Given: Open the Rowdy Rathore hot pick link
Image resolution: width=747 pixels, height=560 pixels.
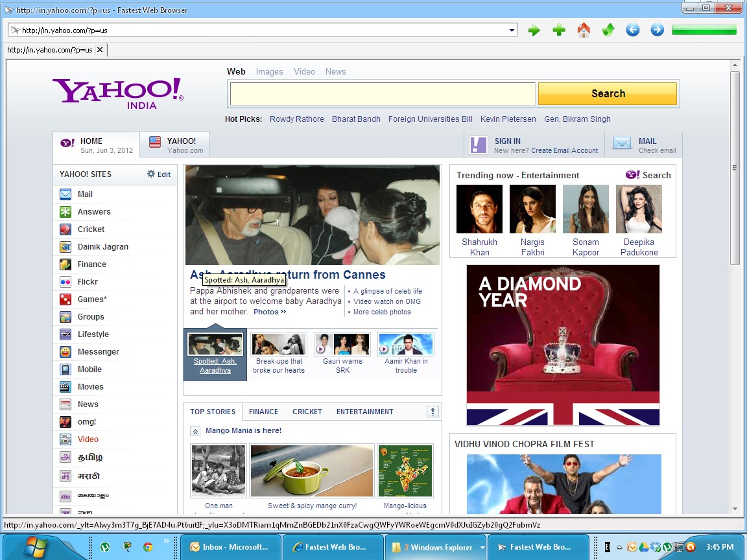Looking at the screenshot, I should click(x=297, y=119).
